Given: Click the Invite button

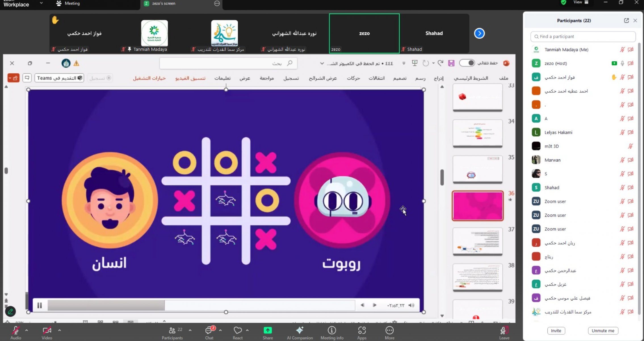Looking at the screenshot, I should pyautogui.click(x=556, y=330).
